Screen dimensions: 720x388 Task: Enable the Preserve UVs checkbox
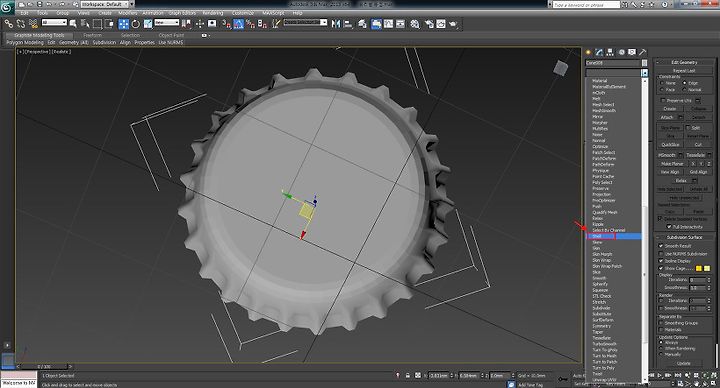coord(663,100)
